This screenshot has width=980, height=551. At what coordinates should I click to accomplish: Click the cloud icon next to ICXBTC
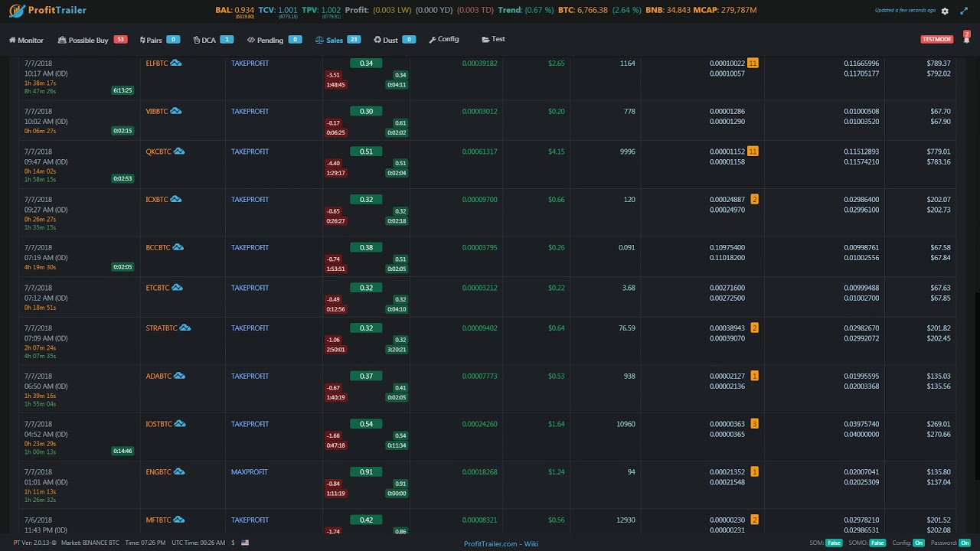[175, 199]
